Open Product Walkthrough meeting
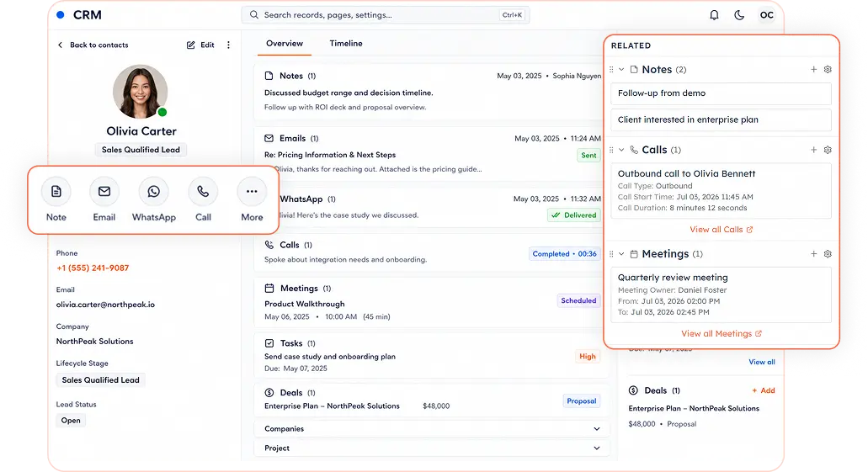The width and height of the screenshot is (868, 472). pyautogui.click(x=305, y=304)
